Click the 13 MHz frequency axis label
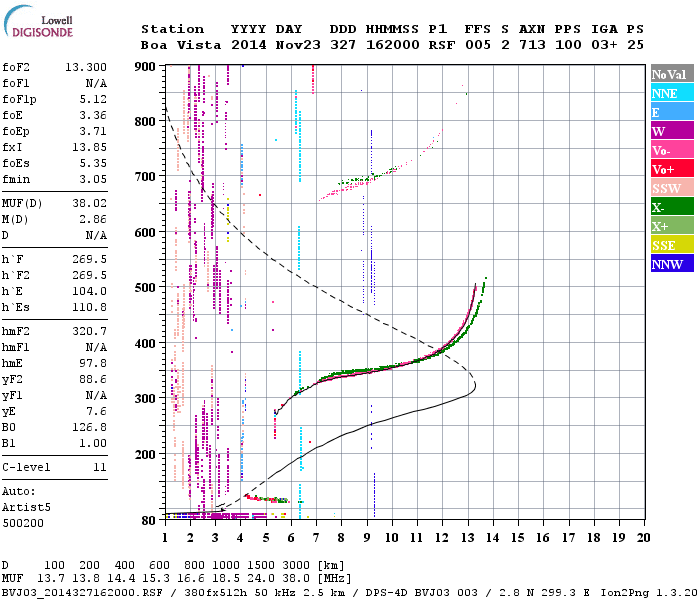700x600 pixels. [467, 538]
